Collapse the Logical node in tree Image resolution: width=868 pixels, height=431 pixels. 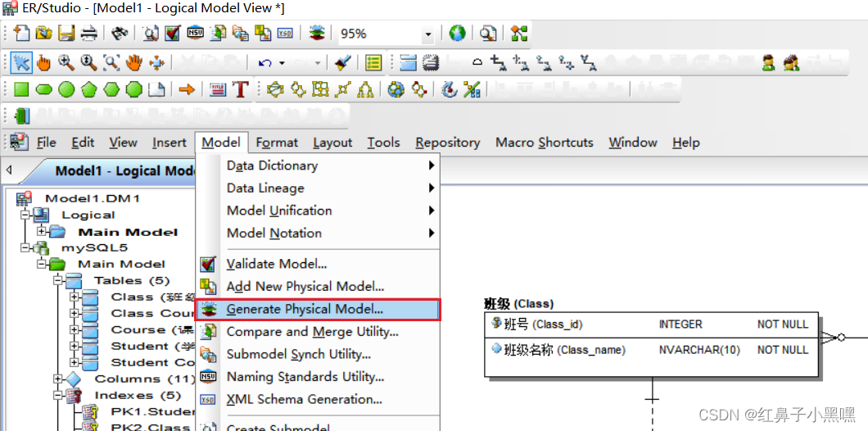point(25,215)
